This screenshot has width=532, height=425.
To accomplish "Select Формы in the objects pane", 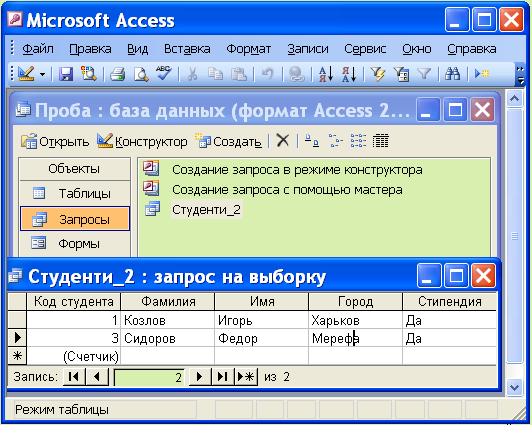I will (75, 244).
